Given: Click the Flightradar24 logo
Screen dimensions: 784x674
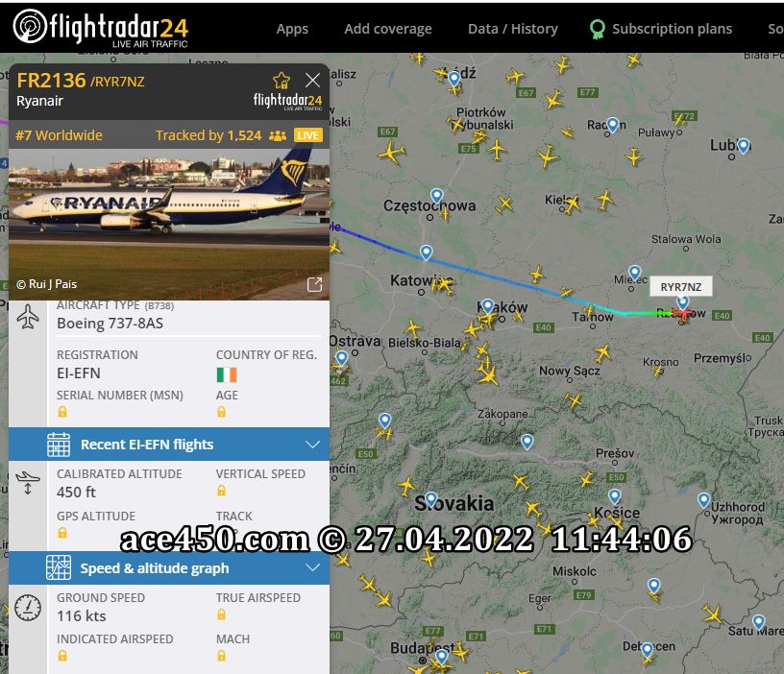Looking at the screenshot, I should pyautogui.click(x=101, y=28).
